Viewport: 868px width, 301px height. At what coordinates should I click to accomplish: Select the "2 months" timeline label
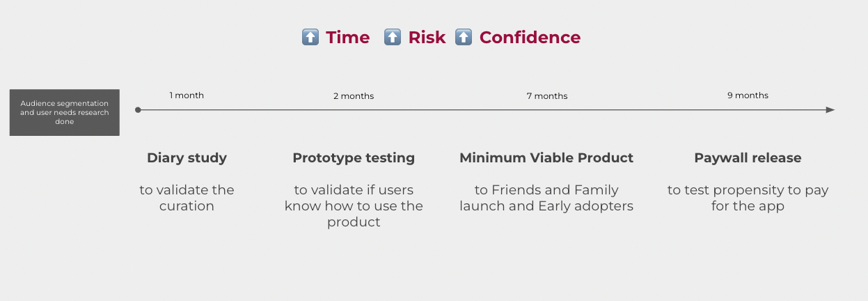click(354, 96)
